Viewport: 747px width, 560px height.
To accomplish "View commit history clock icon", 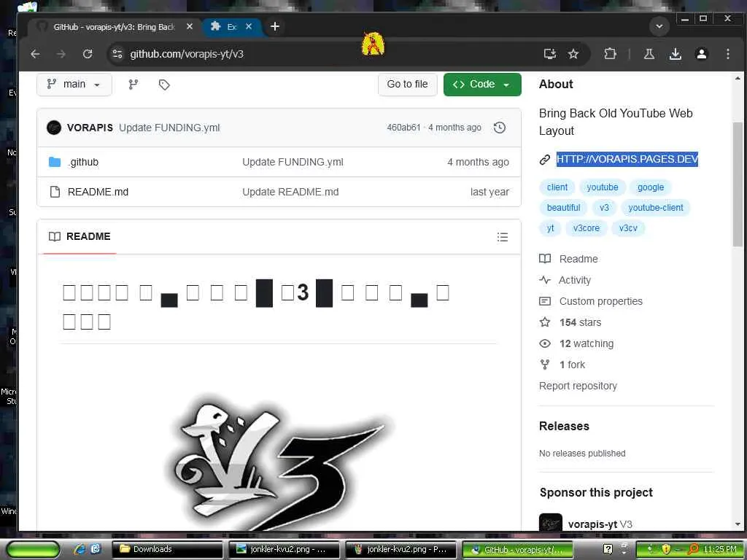I will click(500, 128).
